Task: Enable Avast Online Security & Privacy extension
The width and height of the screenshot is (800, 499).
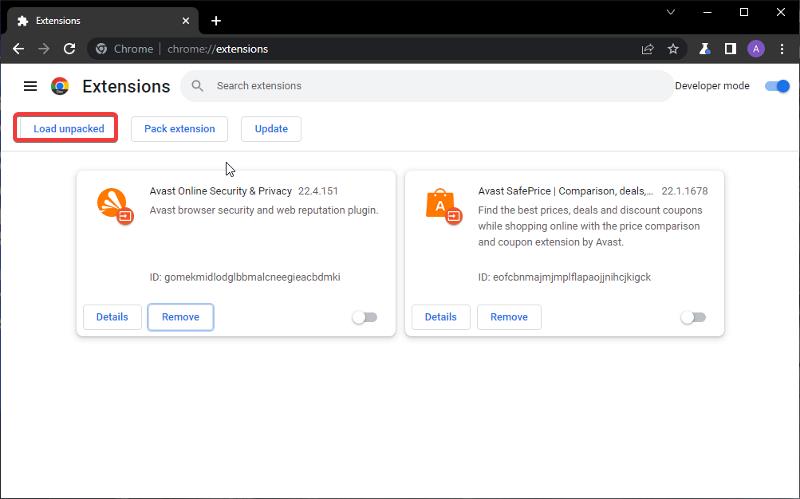Action: tap(365, 317)
